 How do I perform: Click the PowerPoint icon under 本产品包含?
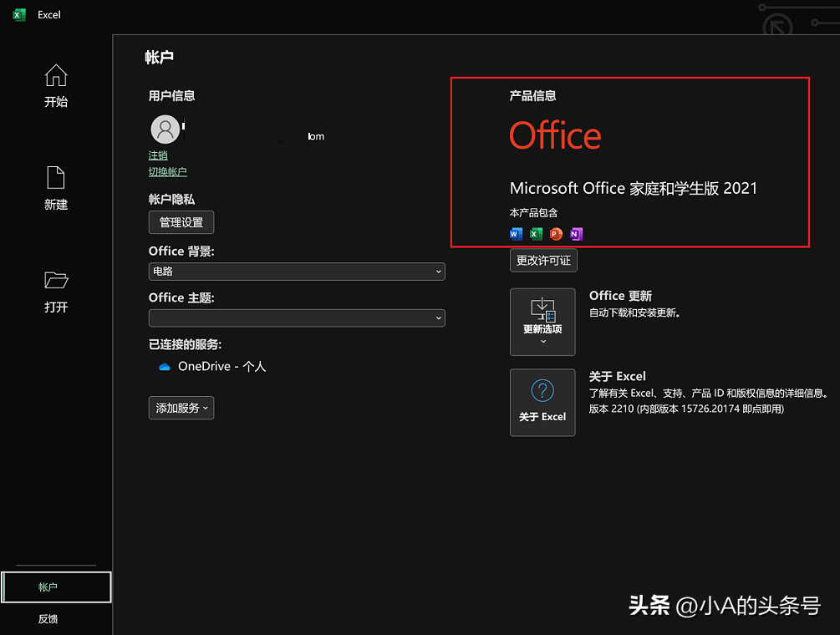tap(556, 234)
